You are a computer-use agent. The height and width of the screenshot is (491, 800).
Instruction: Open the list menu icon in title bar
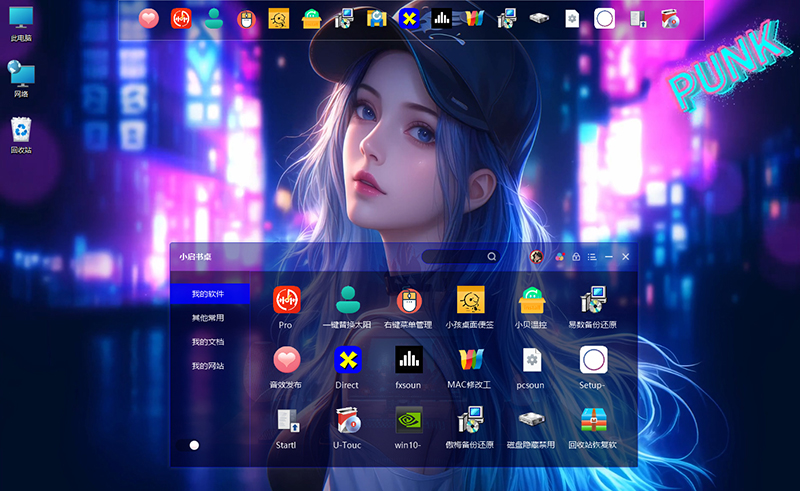pos(592,257)
